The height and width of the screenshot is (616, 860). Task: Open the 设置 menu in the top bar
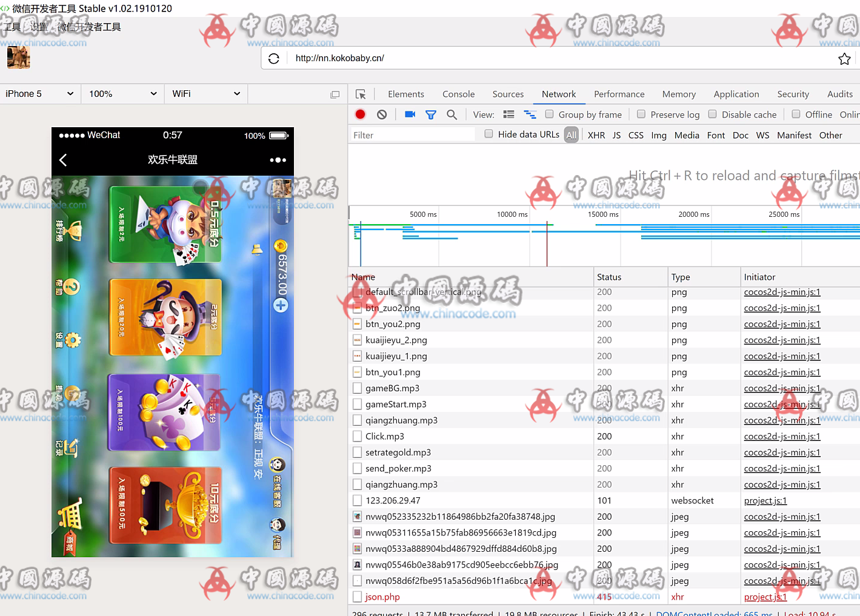[x=39, y=27]
